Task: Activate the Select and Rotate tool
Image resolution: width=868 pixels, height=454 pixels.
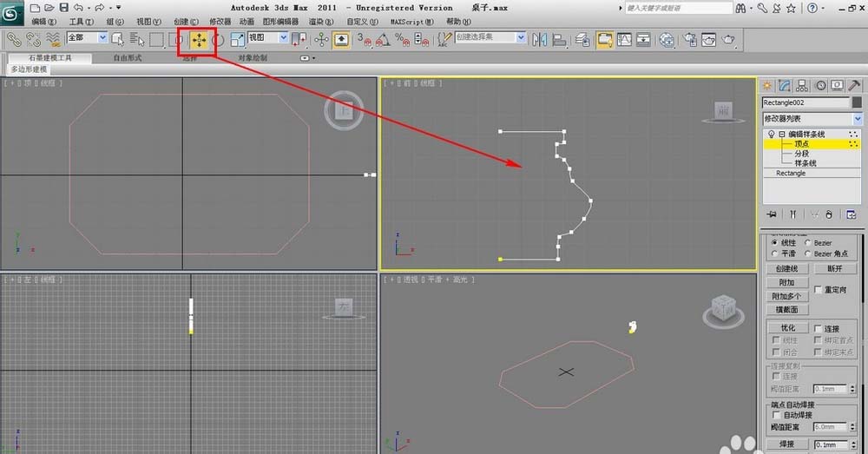Action: coord(218,40)
